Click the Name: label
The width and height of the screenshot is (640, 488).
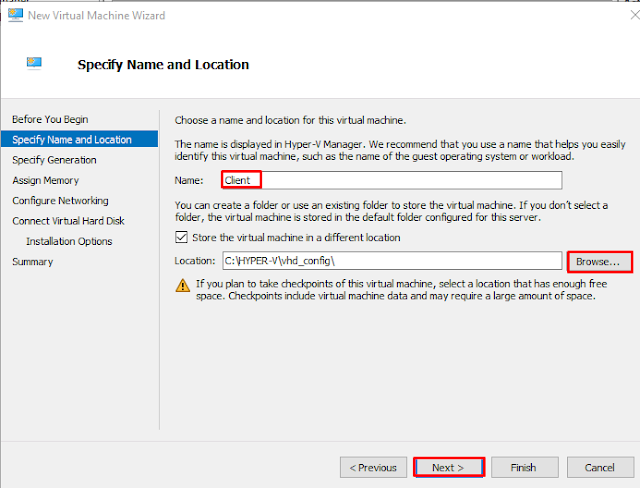[189, 180]
